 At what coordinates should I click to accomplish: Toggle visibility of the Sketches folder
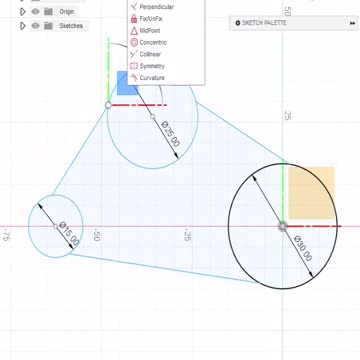coord(35,26)
